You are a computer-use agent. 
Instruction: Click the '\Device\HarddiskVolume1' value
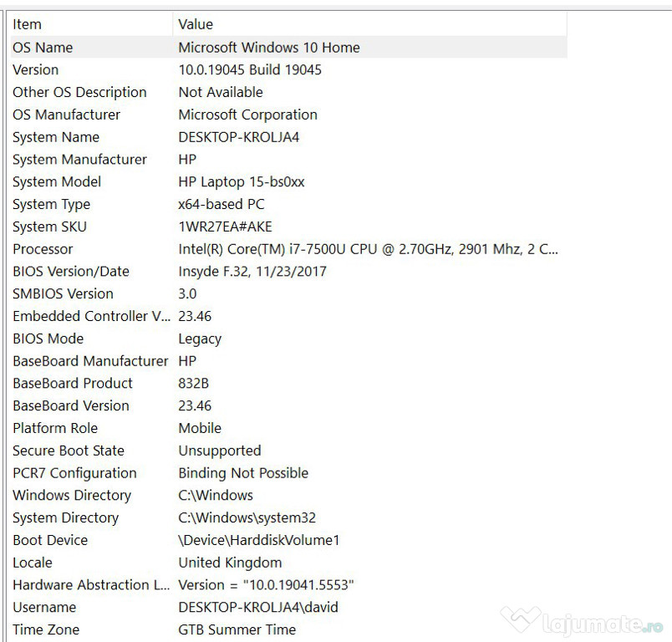pyautogui.click(x=259, y=540)
